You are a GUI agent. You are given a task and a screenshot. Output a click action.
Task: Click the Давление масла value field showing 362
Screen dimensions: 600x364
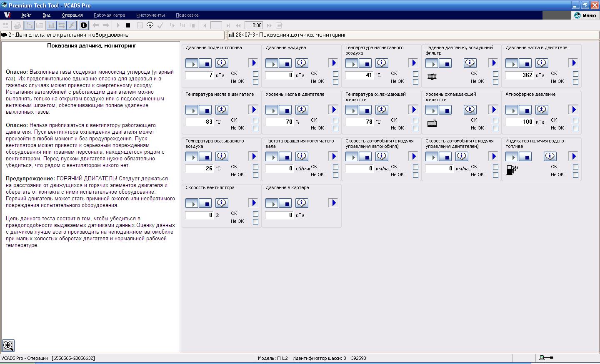(520, 75)
